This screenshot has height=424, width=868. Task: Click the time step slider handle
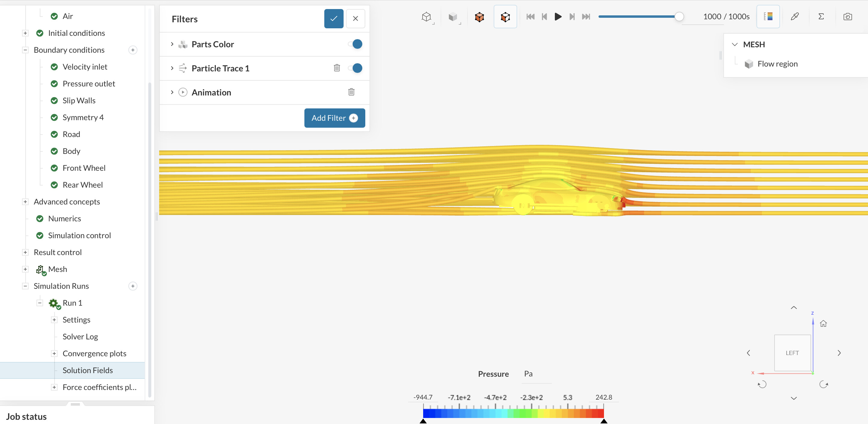coord(679,17)
